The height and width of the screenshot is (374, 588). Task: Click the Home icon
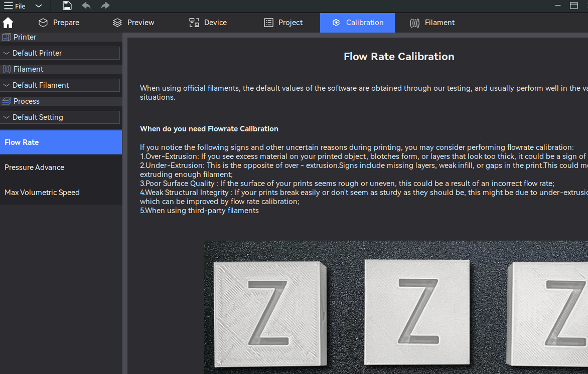pos(8,23)
